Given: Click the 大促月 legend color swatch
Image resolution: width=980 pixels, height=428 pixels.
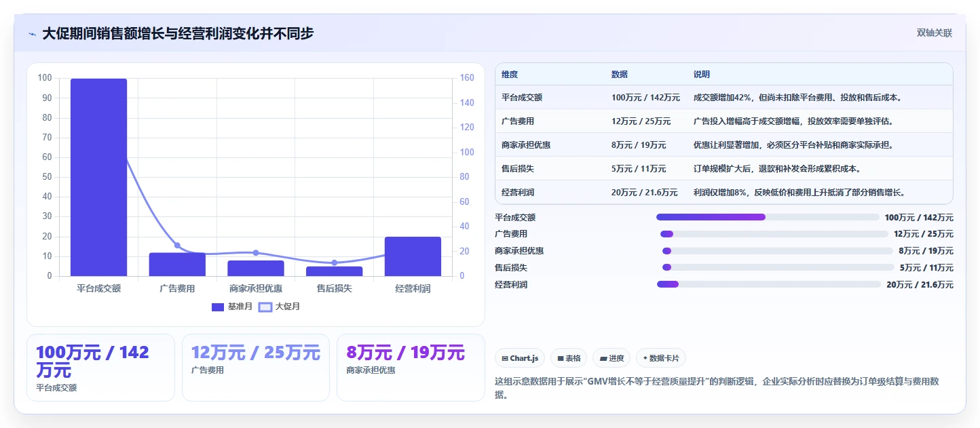Looking at the screenshot, I should 265,307.
